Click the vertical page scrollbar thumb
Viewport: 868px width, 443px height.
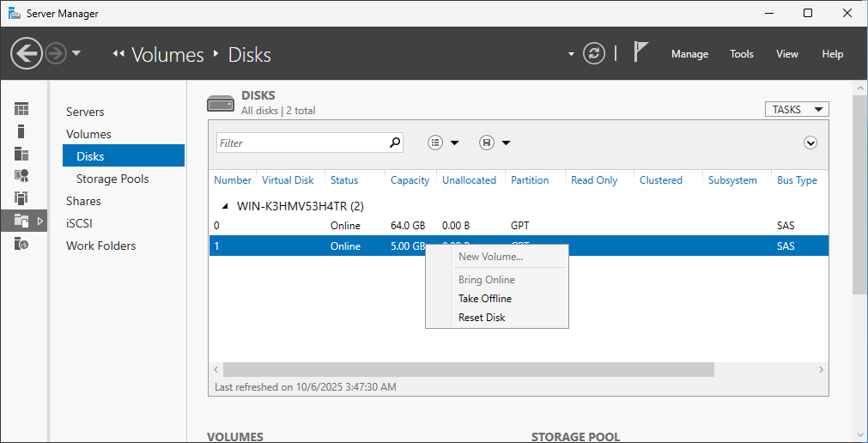[x=860, y=194]
